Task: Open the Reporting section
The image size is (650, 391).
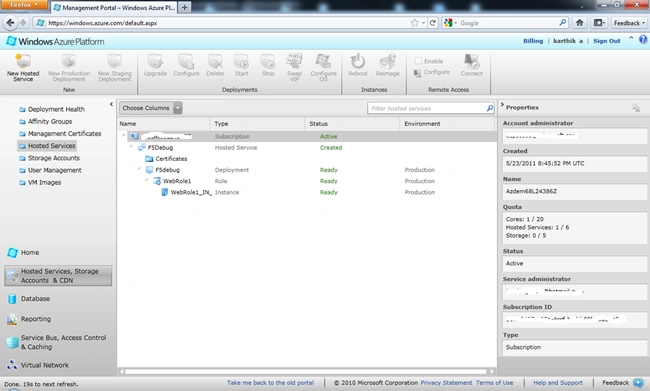Action: coord(29,319)
